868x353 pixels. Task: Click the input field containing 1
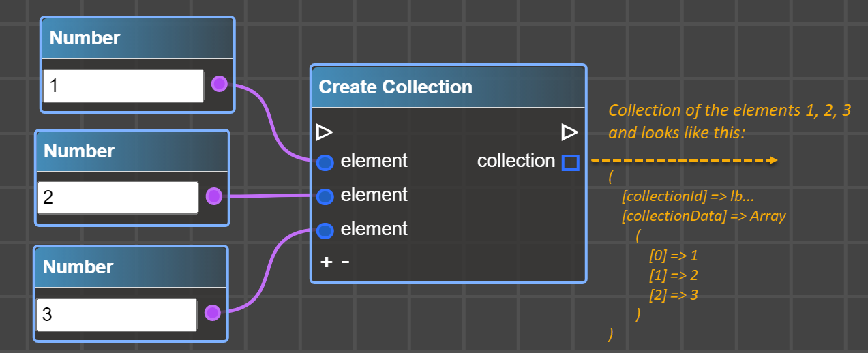click(x=123, y=85)
